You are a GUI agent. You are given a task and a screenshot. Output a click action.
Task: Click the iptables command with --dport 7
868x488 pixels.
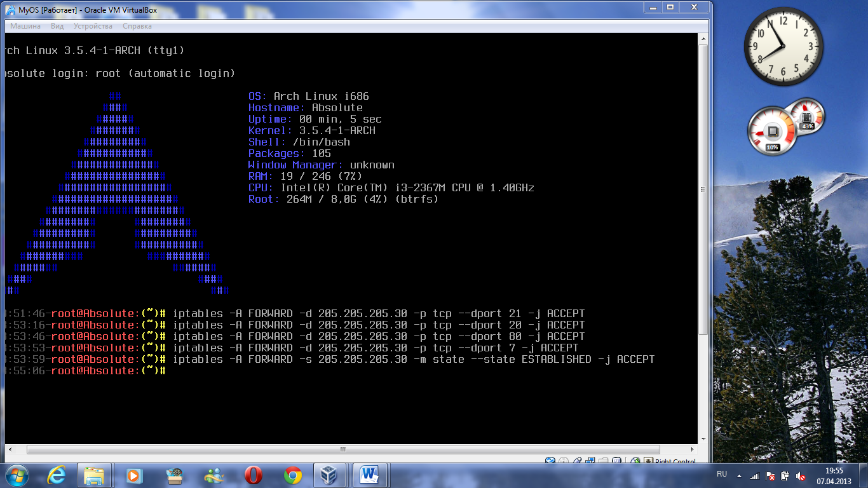coord(376,348)
